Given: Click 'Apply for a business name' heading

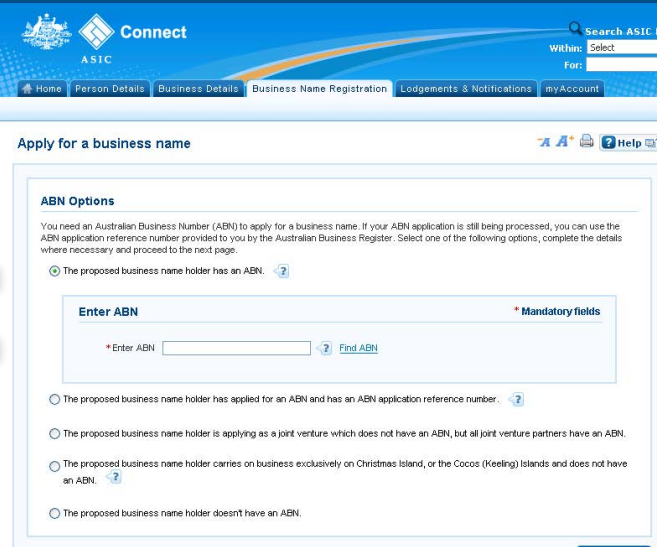Looking at the screenshot, I should coord(104,143).
